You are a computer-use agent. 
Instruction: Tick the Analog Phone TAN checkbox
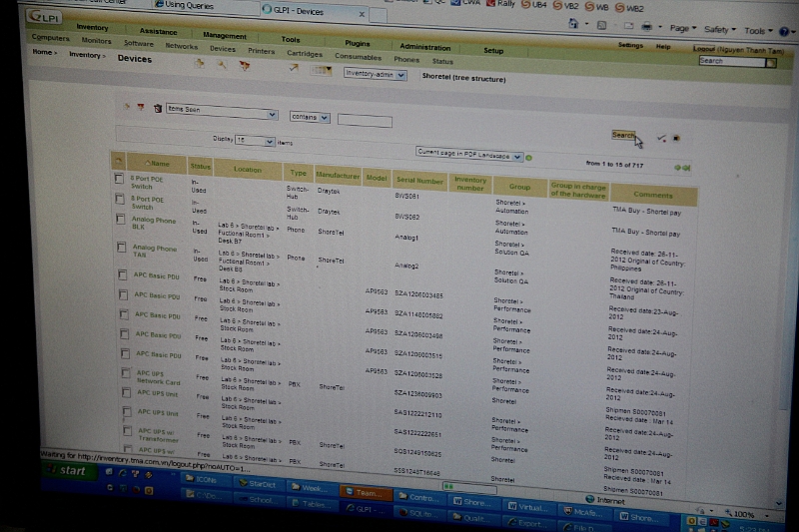click(x=121, y=247)
